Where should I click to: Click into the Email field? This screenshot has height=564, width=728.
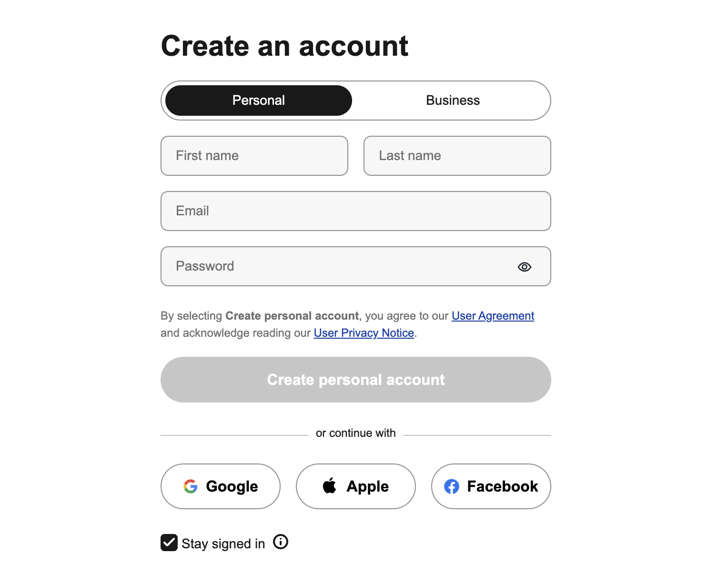coord(355,211)
